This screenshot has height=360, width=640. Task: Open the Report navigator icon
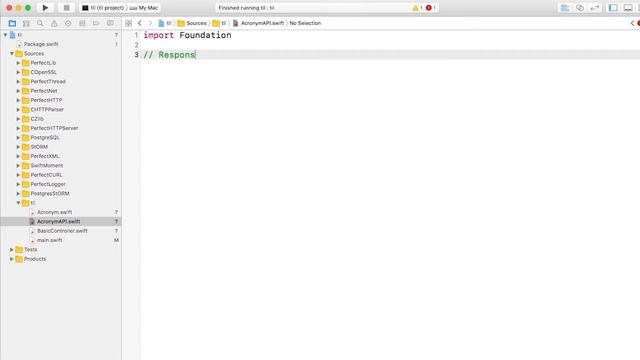click(x=110, y=23)
